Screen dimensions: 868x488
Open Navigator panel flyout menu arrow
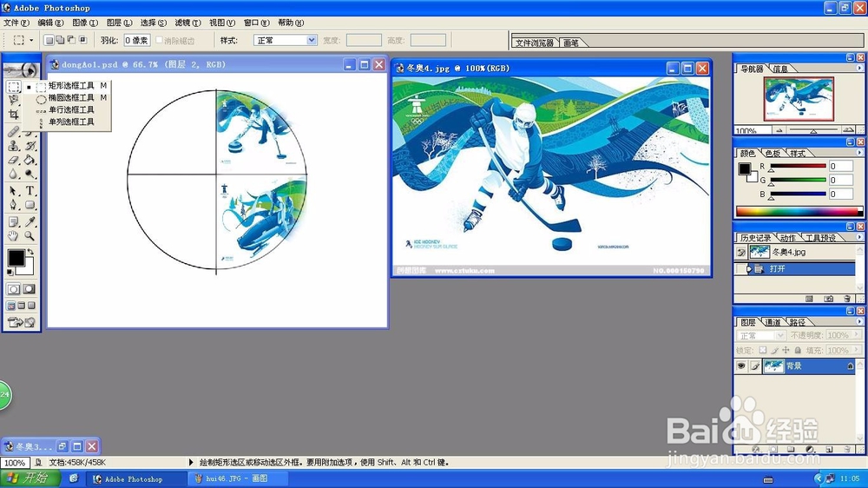click(859, 68)
